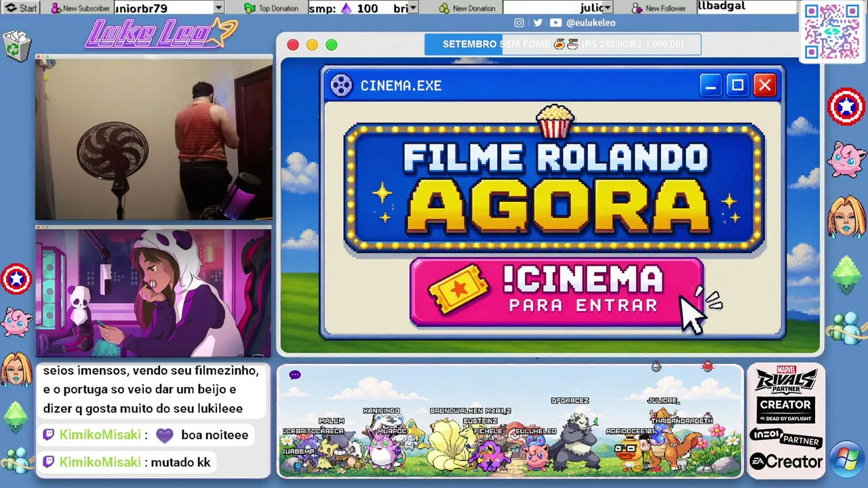The height and width of the screenshot is (488, 868).
Task: Select the webcam feed with the fan
Action: tap(154, 138)
